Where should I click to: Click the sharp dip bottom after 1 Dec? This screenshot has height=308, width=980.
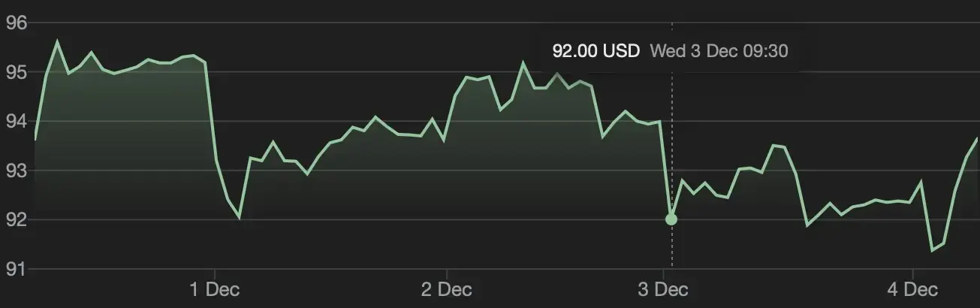(x=240, y=218)
